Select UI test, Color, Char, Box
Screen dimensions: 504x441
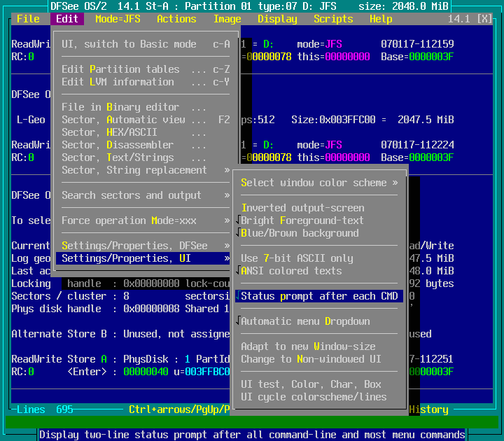[x=319, y=384]
